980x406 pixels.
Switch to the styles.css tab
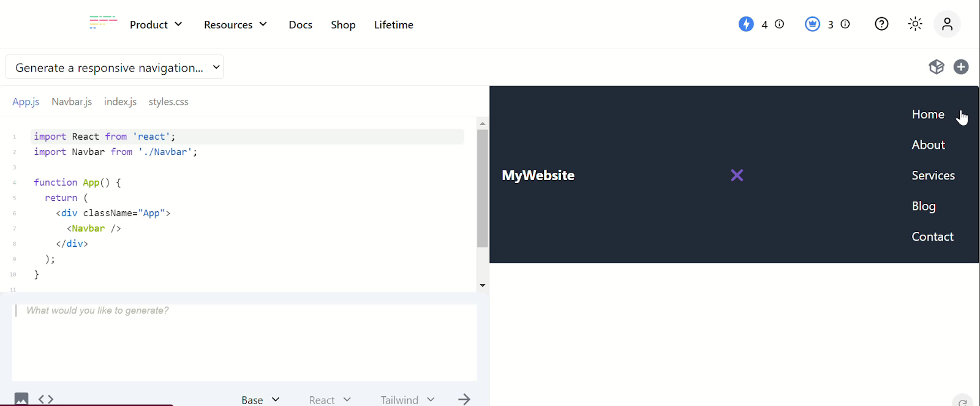168,102
